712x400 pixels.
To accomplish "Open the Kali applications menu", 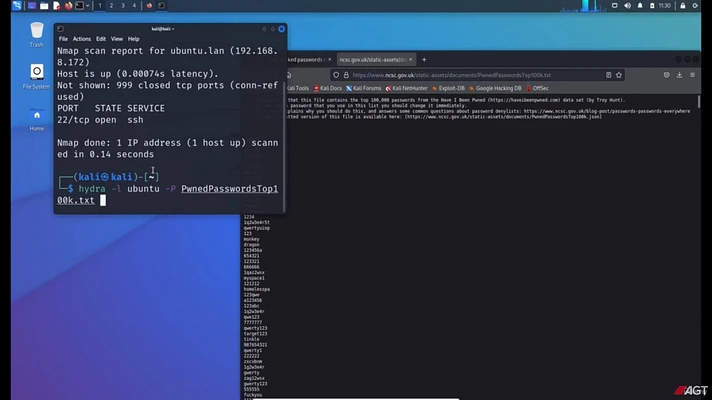I will point(17,5).
